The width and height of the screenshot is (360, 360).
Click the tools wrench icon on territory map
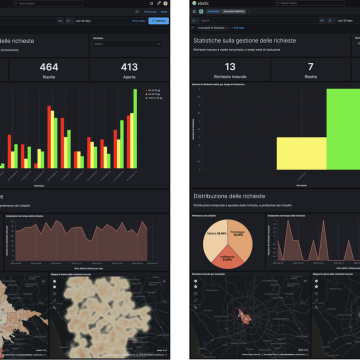pos(195,307)
